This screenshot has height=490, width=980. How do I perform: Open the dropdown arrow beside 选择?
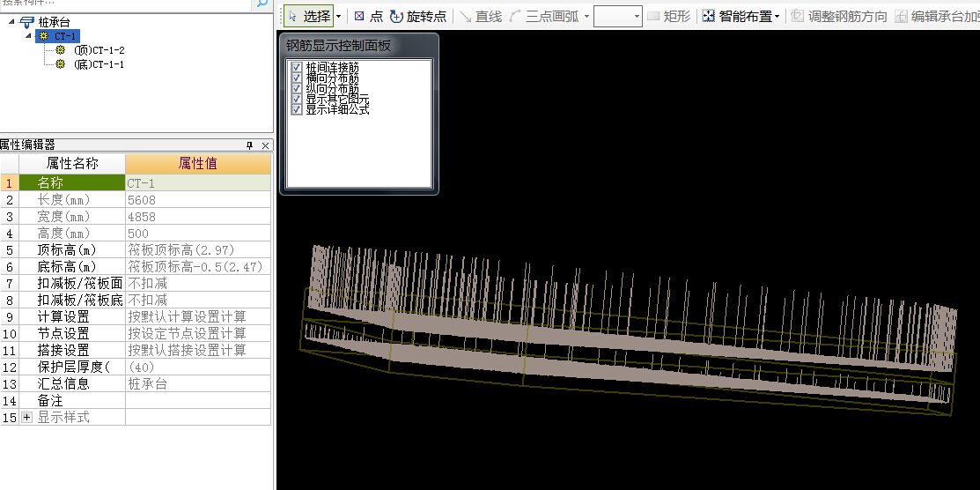coord(338,16)
